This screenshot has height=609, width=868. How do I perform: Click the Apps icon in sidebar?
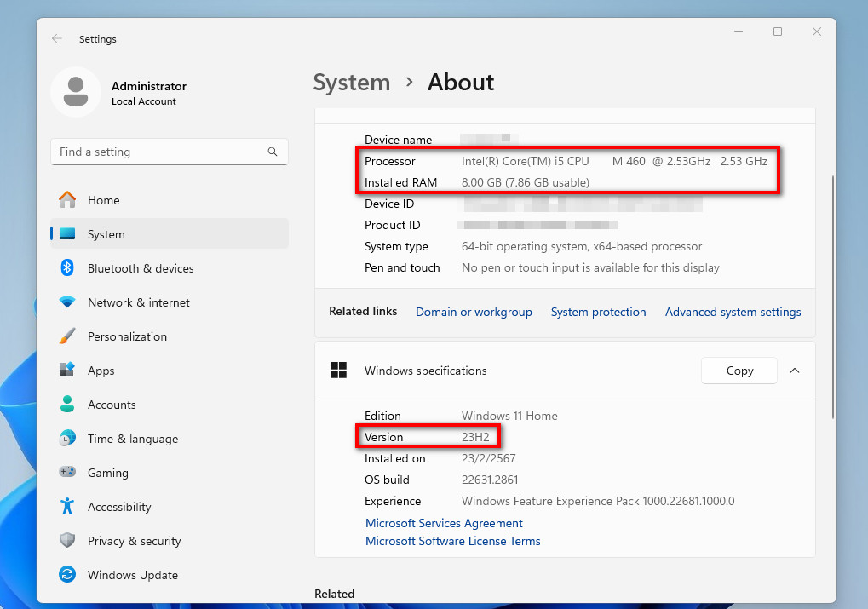coord(67,370)
